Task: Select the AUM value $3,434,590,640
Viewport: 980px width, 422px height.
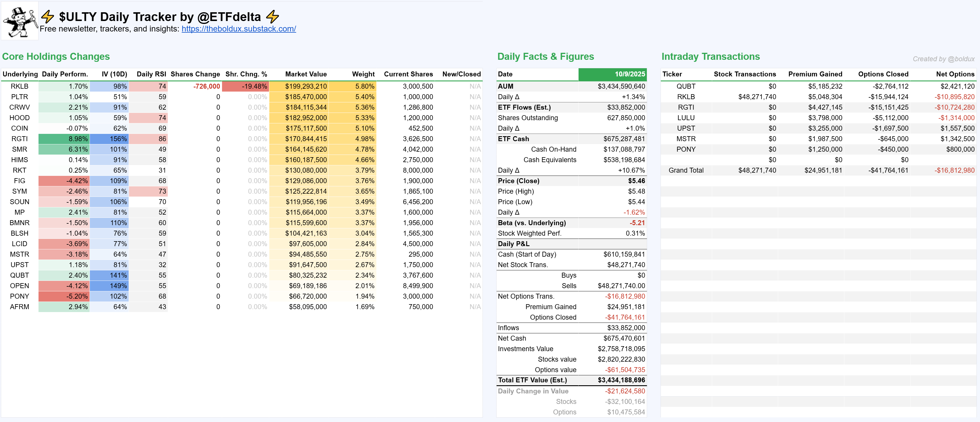Action: (622, 86)
